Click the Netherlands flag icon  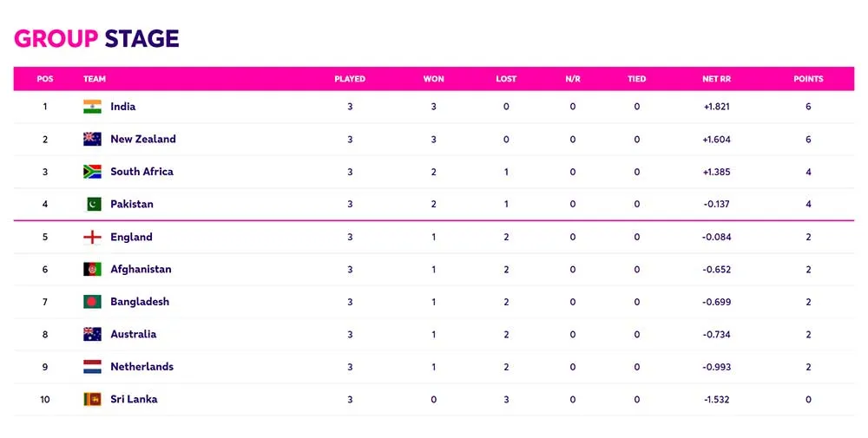[x=93, y=367]
